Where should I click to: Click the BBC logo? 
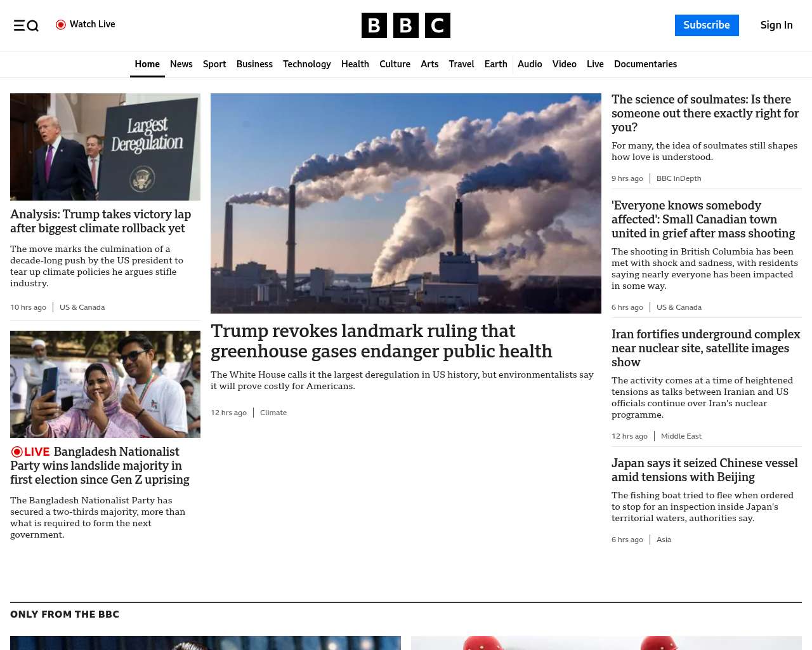coord(406,25)
